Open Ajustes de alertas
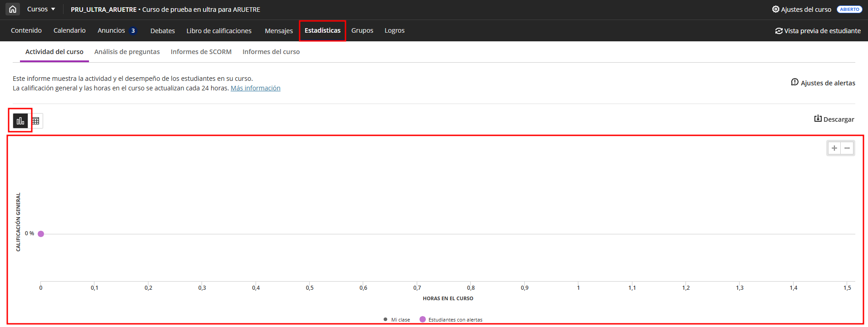The width and height of the screenshot is (868, 327). point(823,83)
